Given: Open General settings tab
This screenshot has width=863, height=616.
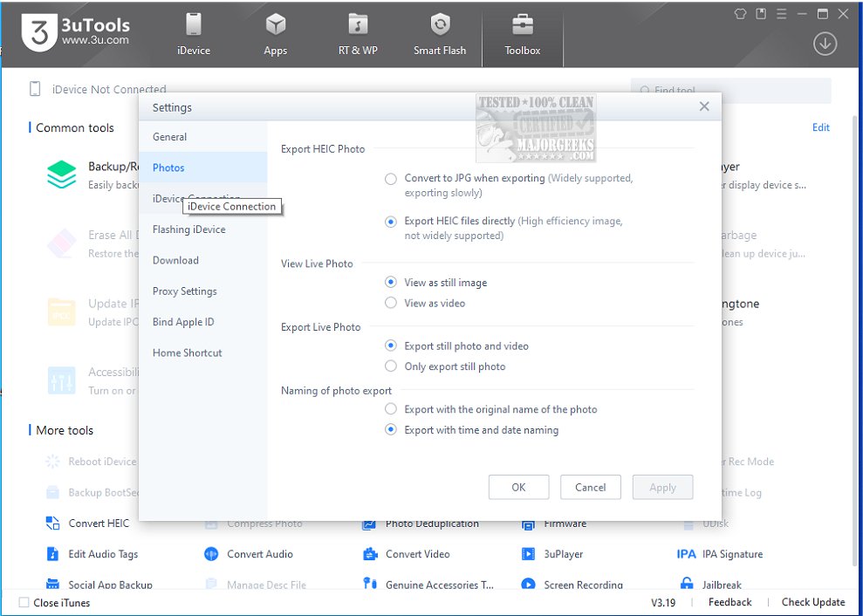Looking at the screenshot, I should 202,136.
